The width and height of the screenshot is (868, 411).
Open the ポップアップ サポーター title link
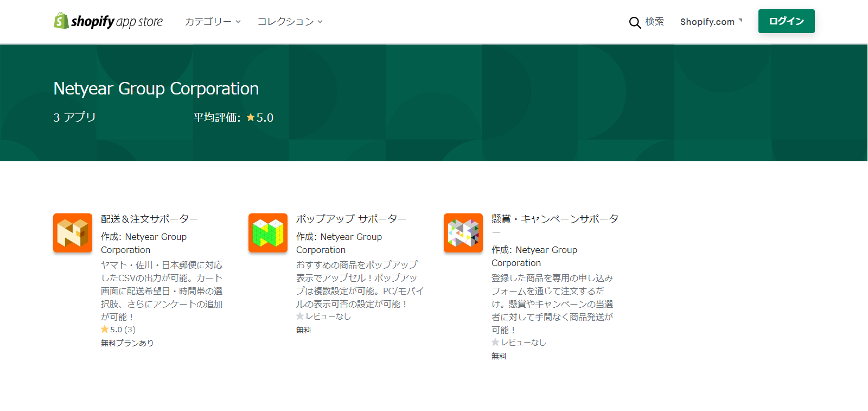(351, 219)
